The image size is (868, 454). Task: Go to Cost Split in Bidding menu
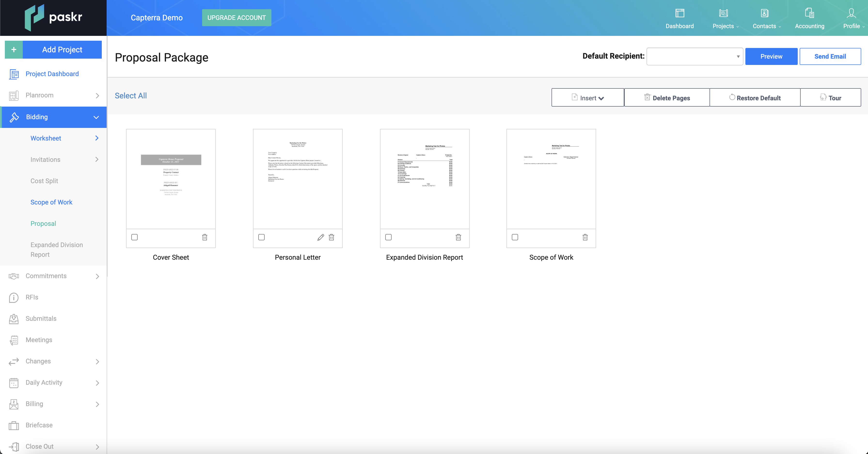pos(44,181)
